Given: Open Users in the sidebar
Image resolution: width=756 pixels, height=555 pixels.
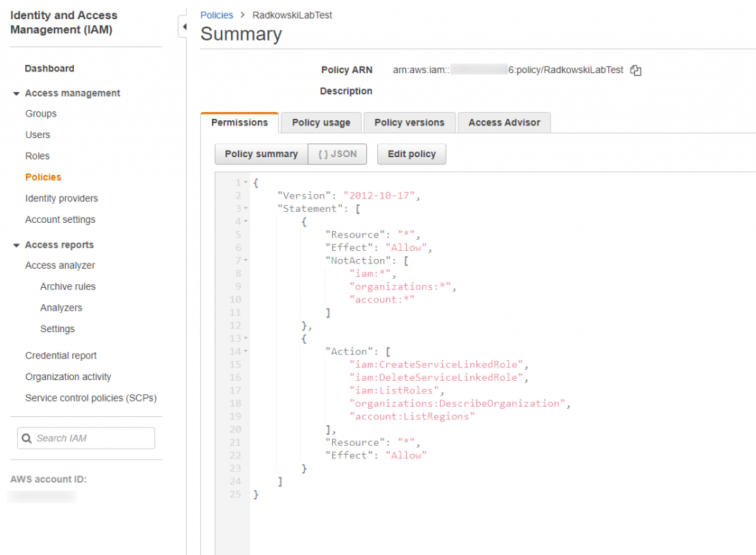Looking at the screenshot, I should (x=38, y=135).
